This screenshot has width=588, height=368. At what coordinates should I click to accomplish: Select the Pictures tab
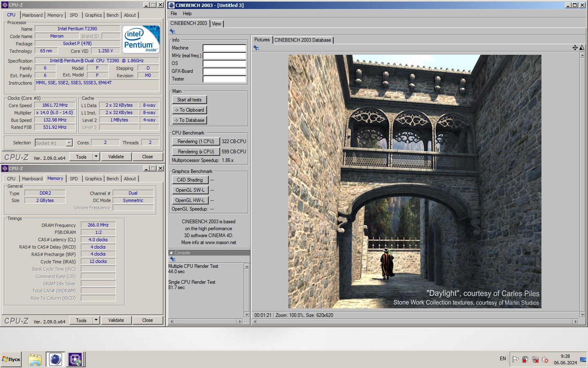[262, 40]
